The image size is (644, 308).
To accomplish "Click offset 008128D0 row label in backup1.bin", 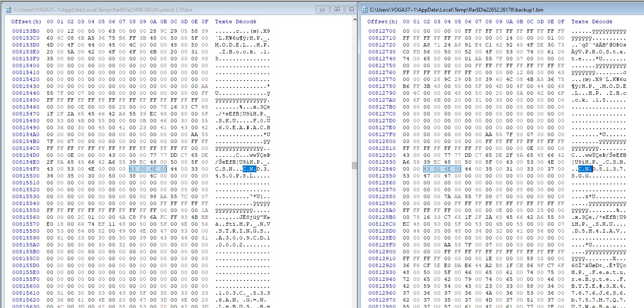I will (382, 231).
